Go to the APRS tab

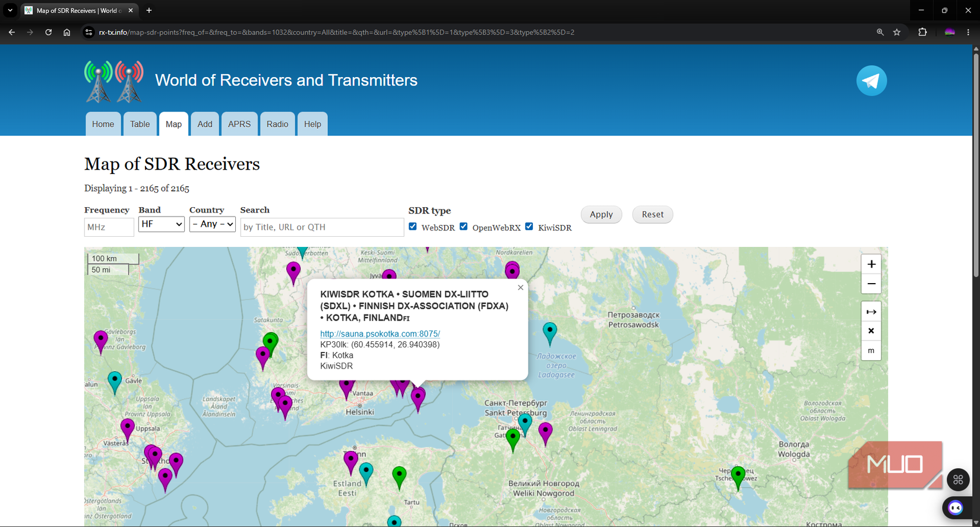point(239,124)
